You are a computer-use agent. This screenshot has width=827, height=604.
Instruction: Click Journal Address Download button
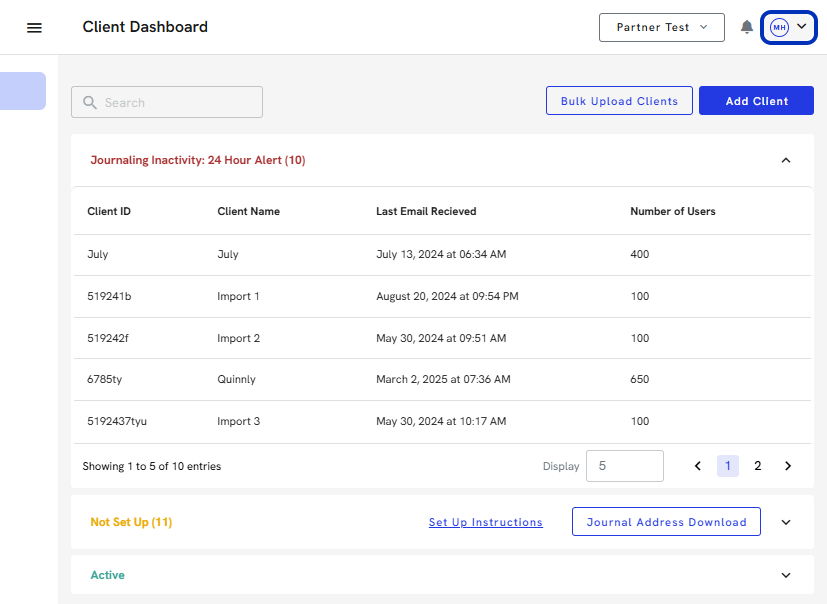pos(666,522)
